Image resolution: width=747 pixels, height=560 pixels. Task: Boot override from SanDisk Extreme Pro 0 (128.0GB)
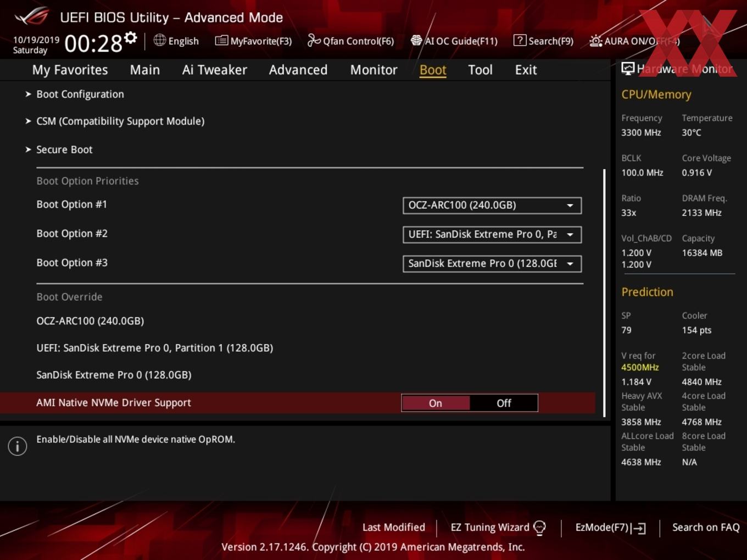pyautogui.click(x=114, y=375)
